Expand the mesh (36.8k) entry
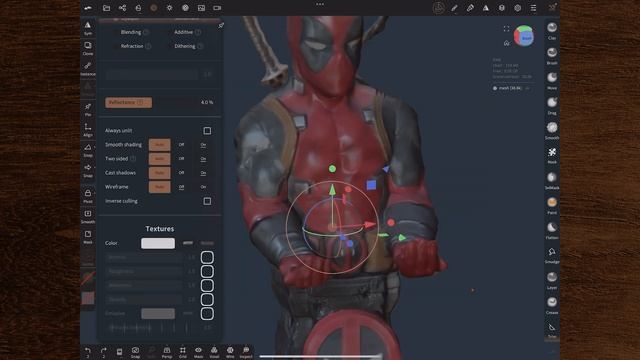This screenshot has width=640, height=360. [528, 88]
